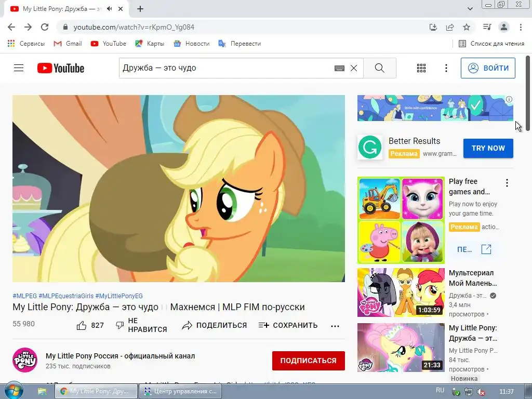Bookmark this page with the star
The height and width of the screenshot is (399, 532).
(x=467, y=27)
